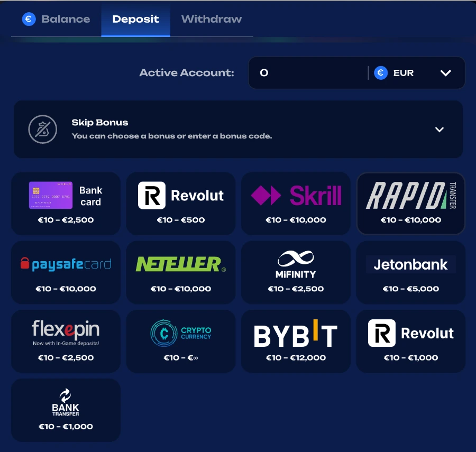Choose Flexepin with In-Game deposits
Viewport: 476px width, 452px height.
(66, 341)
